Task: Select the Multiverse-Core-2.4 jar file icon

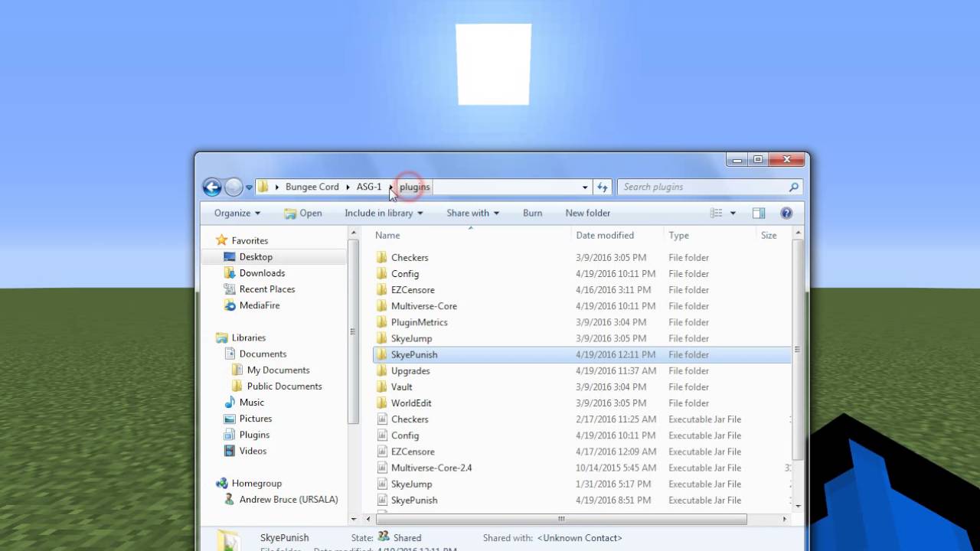Action: (382, 467)
